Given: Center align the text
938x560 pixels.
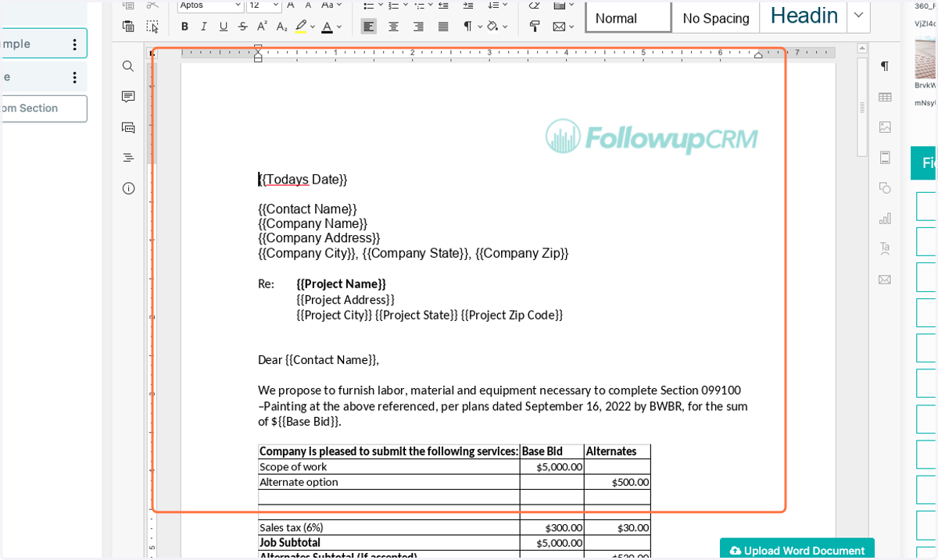Looking at the screenshot, I should click(394, 27).
